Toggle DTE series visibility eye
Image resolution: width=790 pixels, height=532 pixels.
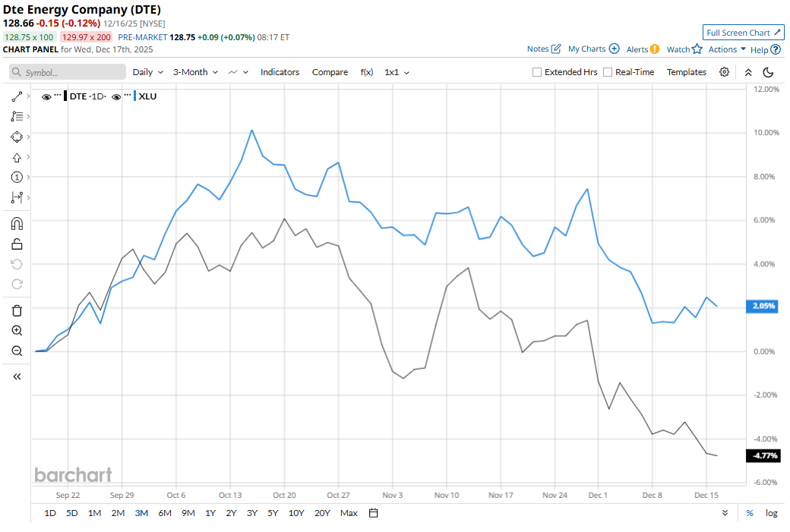point(46,97)
